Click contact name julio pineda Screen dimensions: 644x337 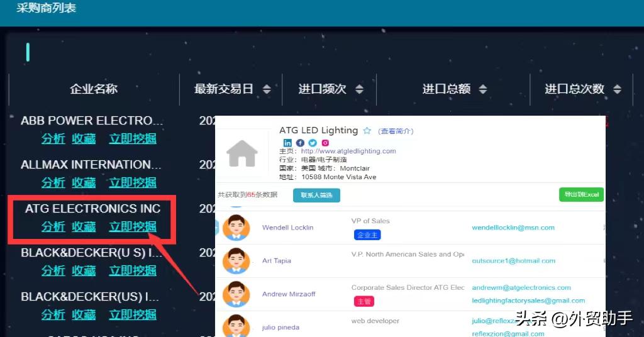(280, 327)
